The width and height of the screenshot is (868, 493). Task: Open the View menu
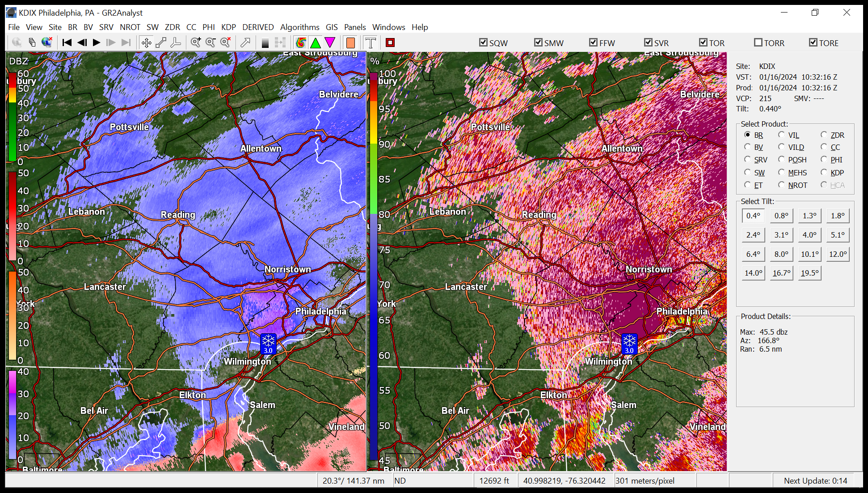[x=34, y=27]
